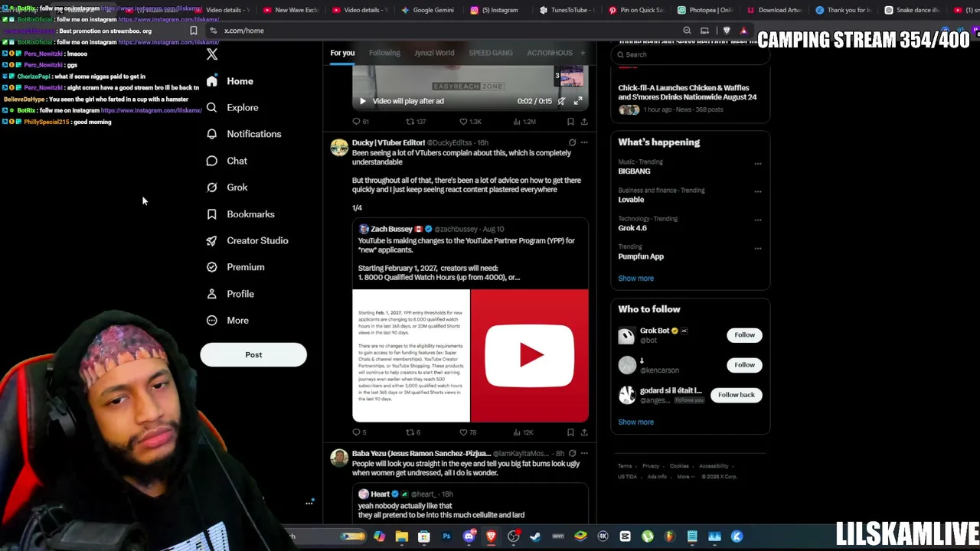Share the Ducky VTuber Editor post

point(584,432)
